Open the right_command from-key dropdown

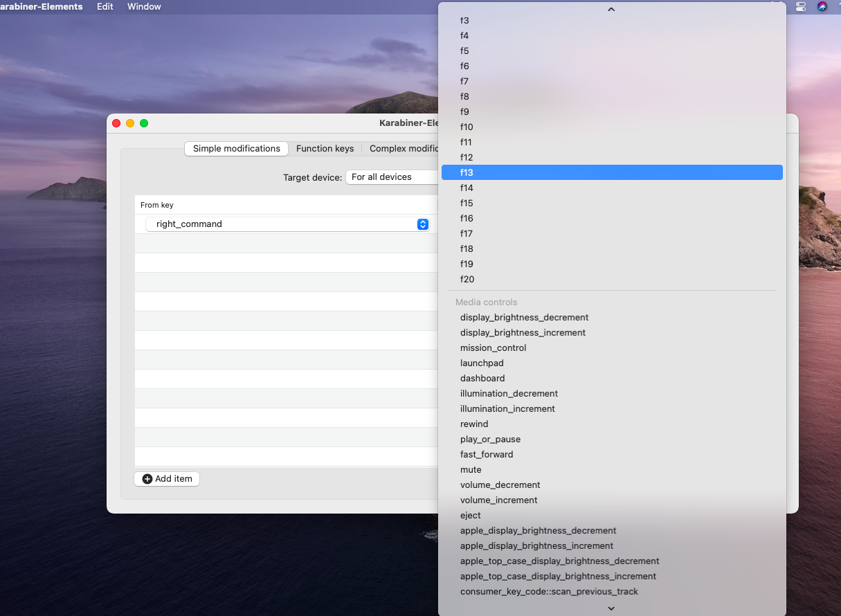pyautogui.click(x=287, y=224)
